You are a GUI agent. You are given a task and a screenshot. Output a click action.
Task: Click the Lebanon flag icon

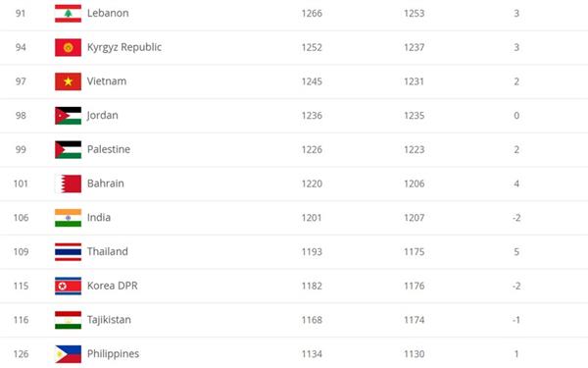coord(68,13)
